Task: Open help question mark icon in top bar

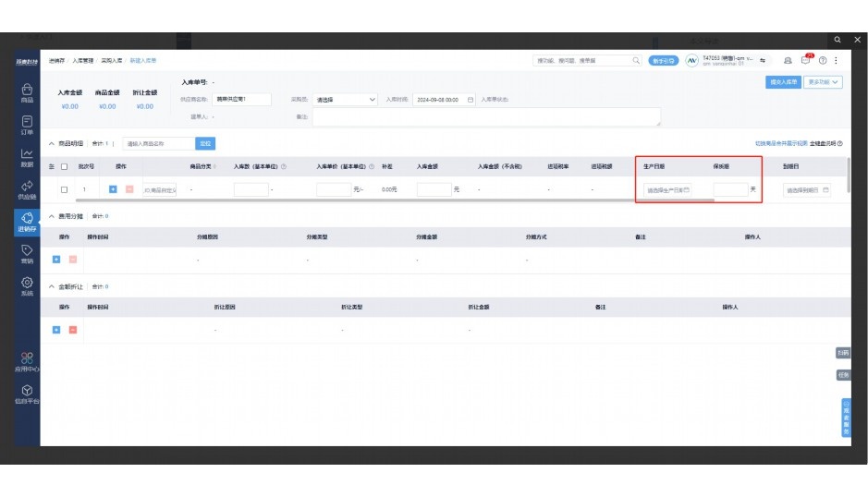Action: coord(822,60)
